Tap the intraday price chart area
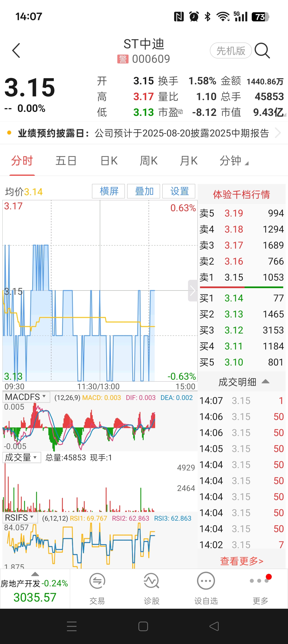Viewport: 288px width, 644px height. click(100, 291)
